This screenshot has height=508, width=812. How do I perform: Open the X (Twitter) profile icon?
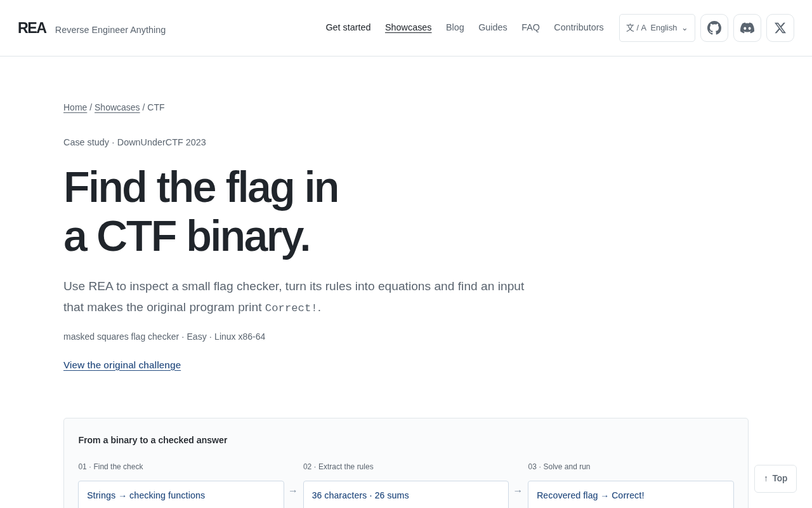click(x=780, y=28)
